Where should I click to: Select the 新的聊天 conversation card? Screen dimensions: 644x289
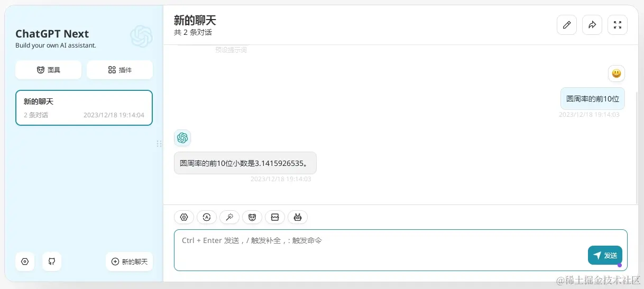pyautogui.click(x=84, y=108)
